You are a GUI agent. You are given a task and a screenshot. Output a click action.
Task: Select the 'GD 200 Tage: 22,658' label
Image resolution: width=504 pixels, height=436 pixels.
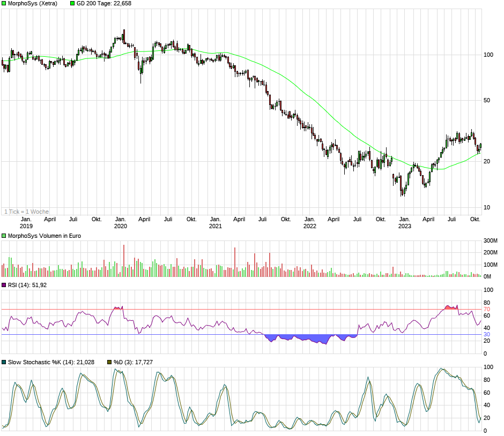[x=104, y=3]
